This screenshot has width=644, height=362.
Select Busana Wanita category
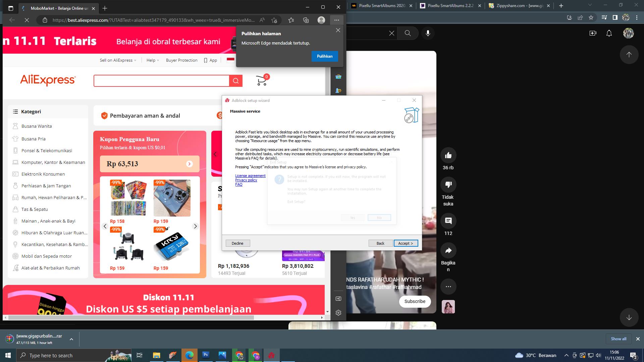point(37,126)
